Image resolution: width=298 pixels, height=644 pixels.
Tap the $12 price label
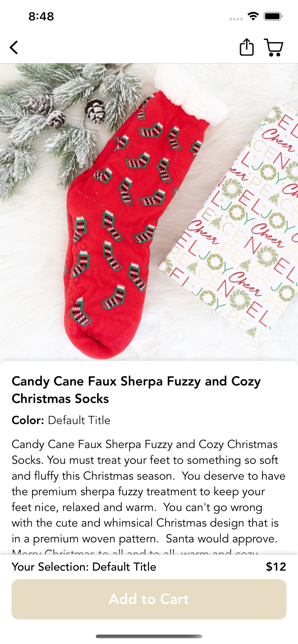pos(276,567)
